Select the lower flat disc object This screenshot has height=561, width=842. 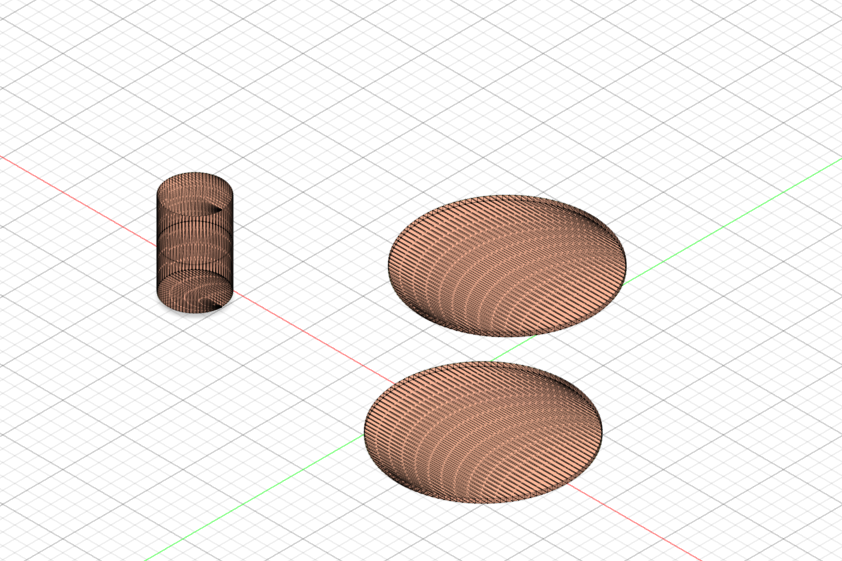[483, 432]
